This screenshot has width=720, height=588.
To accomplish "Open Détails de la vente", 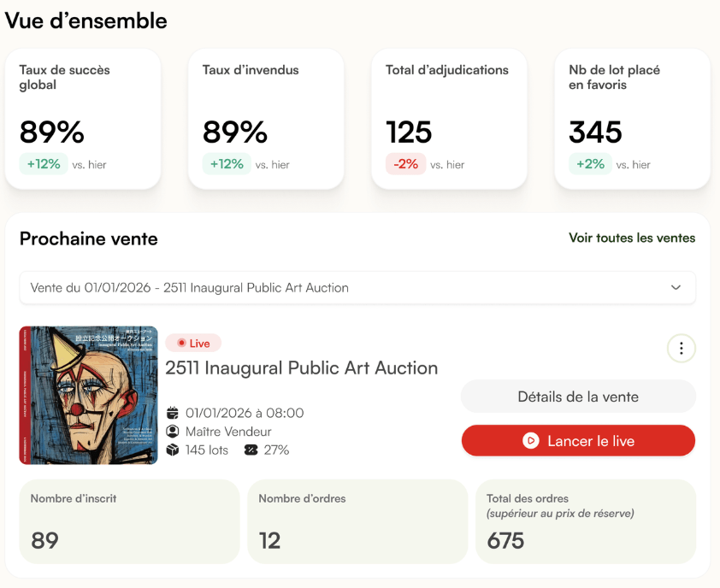I will tap(578, 397).
